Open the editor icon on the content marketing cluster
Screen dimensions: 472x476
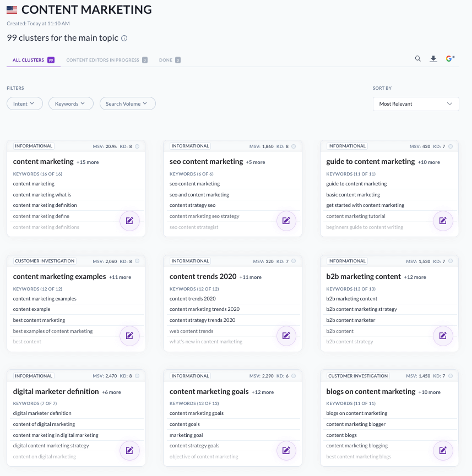point(129,221)
